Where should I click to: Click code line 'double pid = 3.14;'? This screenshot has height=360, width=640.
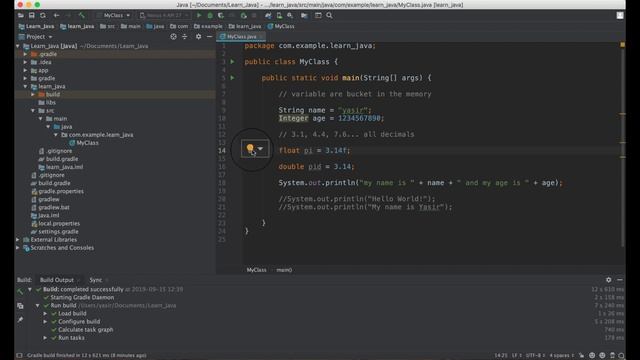tap(316, 167)
